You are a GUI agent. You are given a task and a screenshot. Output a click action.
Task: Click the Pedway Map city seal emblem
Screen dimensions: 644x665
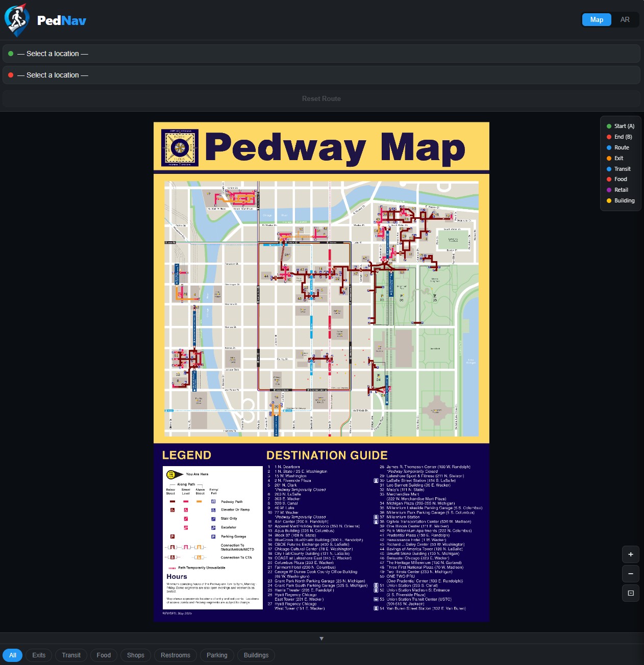[180, 148]
